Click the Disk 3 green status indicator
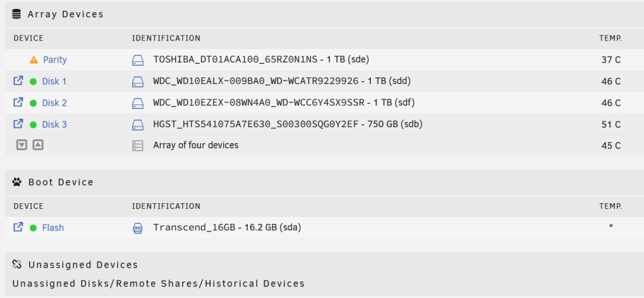This screenshot has width=644, height=298. (33, 124)
